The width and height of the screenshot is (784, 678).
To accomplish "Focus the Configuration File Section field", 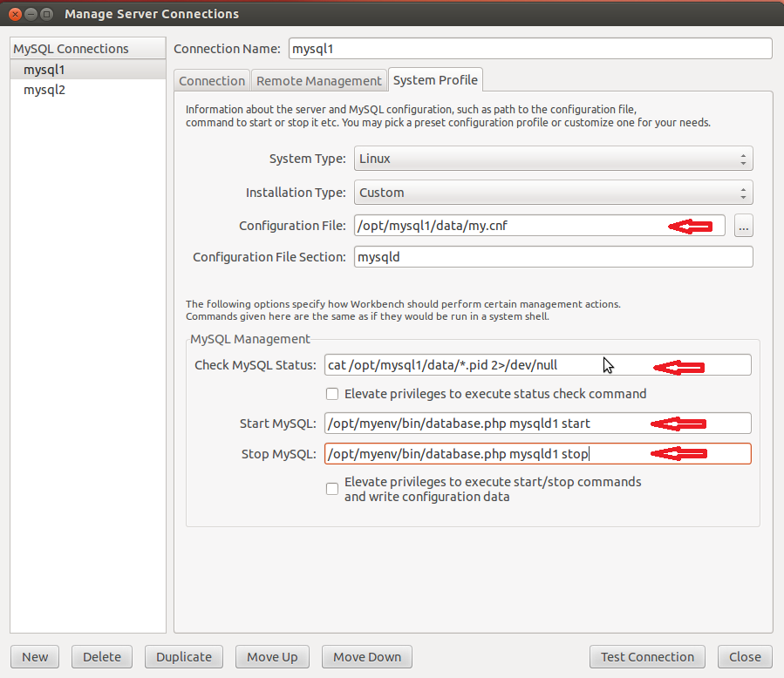I will coord(553,257).
